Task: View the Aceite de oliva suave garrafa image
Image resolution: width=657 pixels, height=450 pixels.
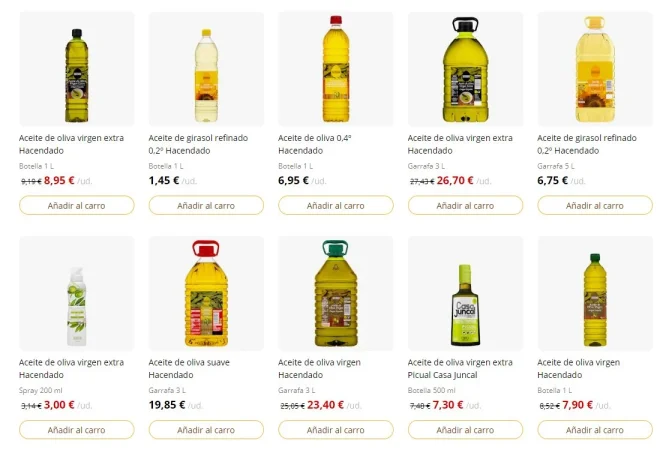Action: point(206,293)
